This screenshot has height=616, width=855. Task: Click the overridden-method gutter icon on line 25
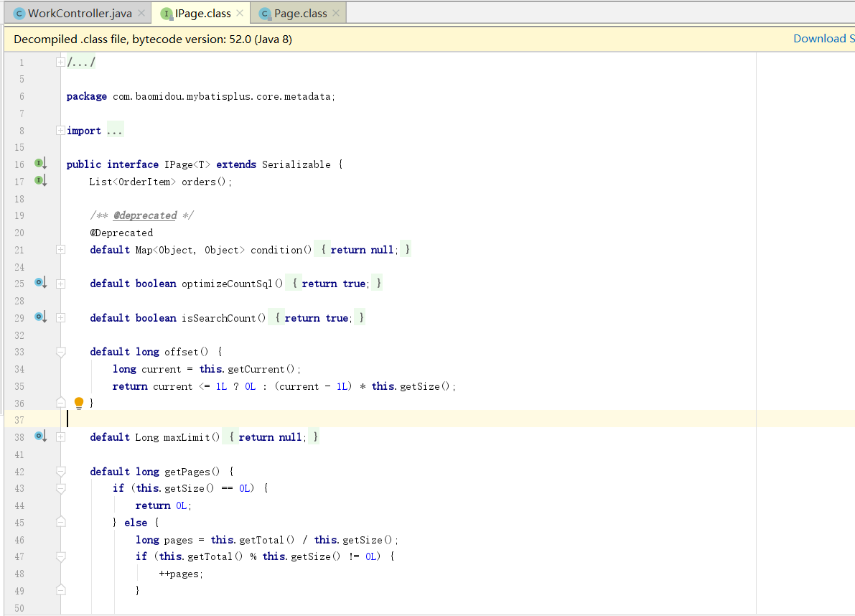pos(41,282)
